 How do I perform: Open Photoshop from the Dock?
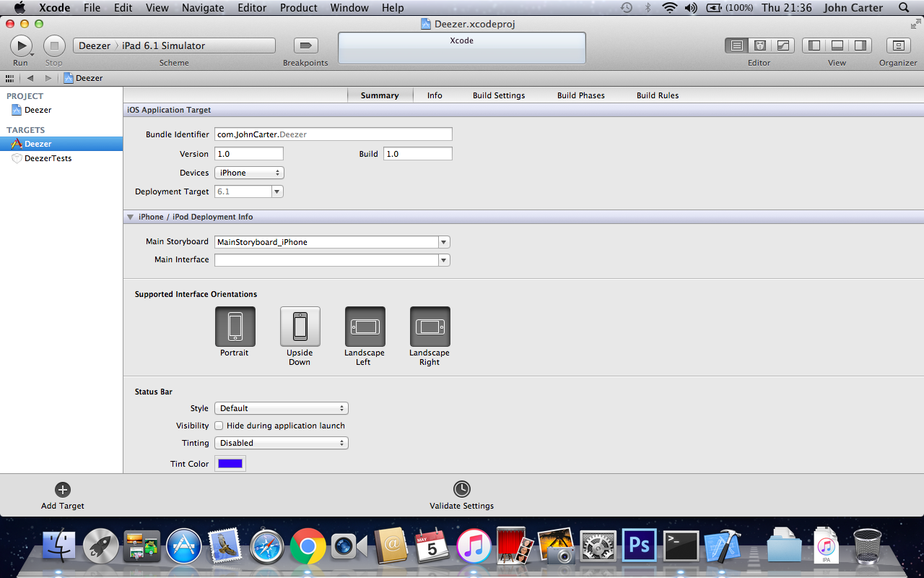pos(640,545)
